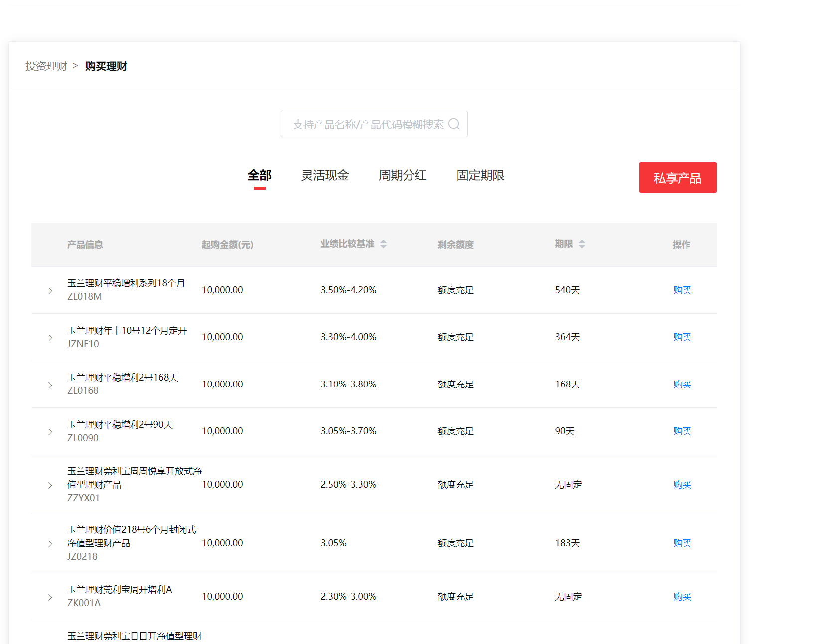Expand row JZ0218 details

coord(50,544)
